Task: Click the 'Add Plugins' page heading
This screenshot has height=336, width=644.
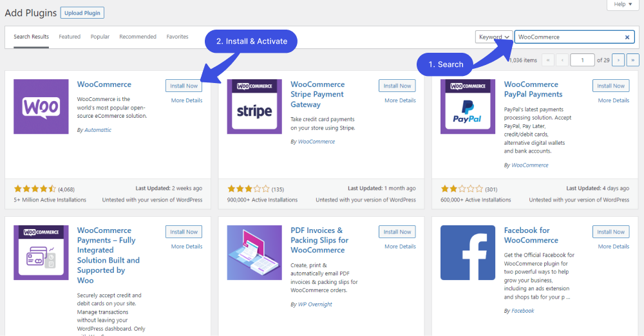Action: [31, 13]
